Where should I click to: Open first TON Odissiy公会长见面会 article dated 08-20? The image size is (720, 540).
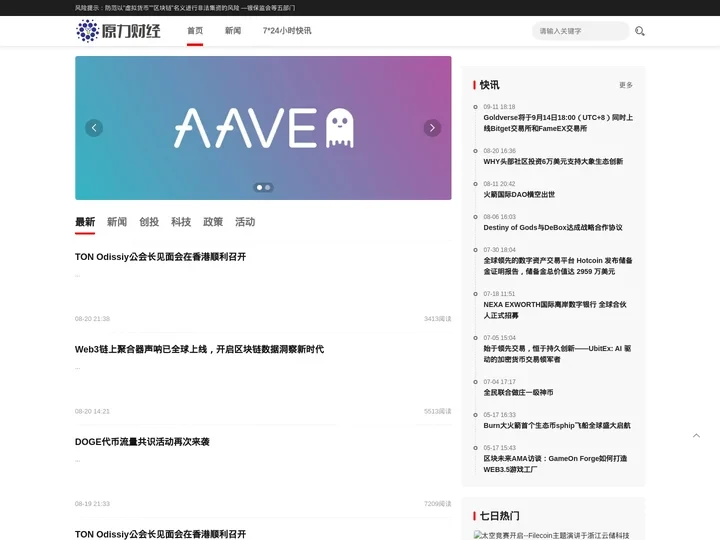point(160,257)
